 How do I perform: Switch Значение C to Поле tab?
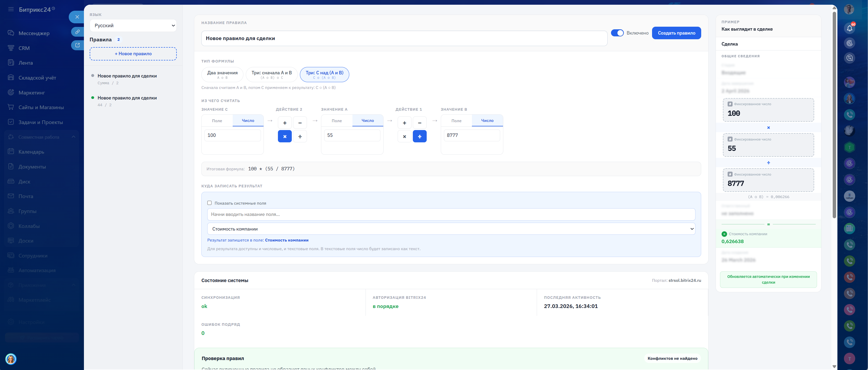[x=217, y=121]
